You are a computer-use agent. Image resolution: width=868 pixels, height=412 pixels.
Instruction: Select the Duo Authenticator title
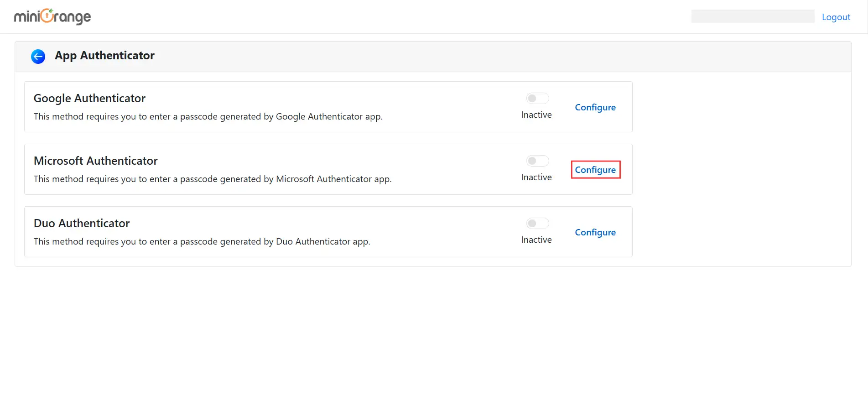pos(82,223)
